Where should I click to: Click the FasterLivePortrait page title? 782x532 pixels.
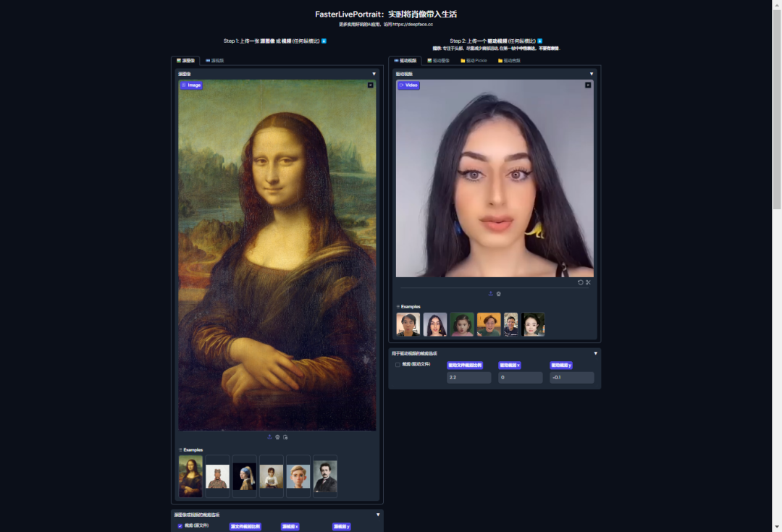pos(386,14)
